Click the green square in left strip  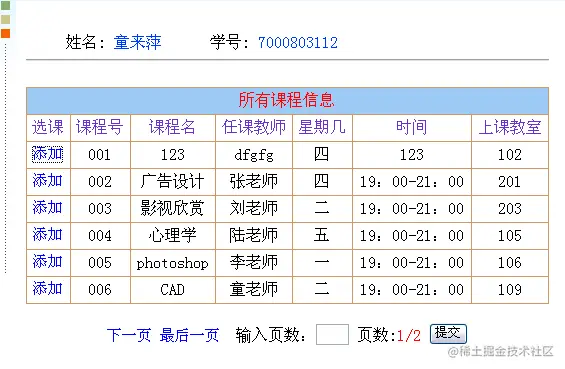[x=5, y=5]
